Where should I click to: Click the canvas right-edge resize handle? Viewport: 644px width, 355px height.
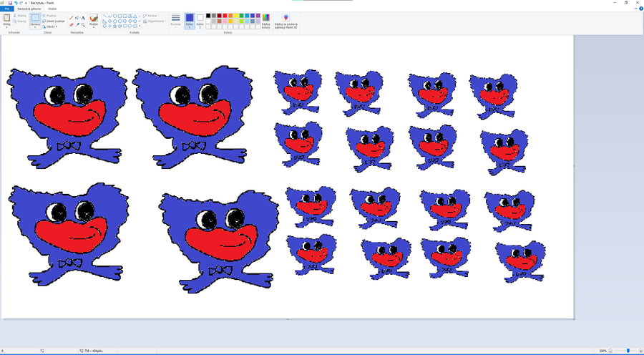click(574, 166)
